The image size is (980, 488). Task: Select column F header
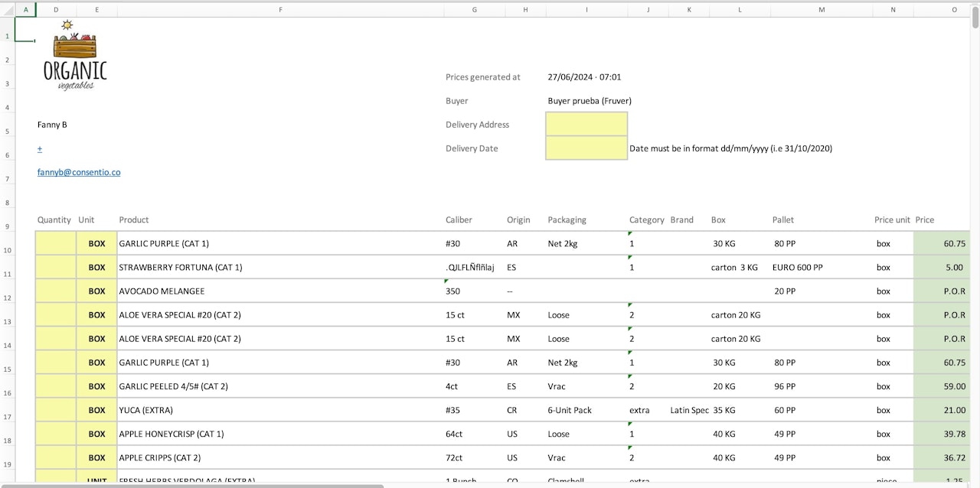(x=280, y=9)
